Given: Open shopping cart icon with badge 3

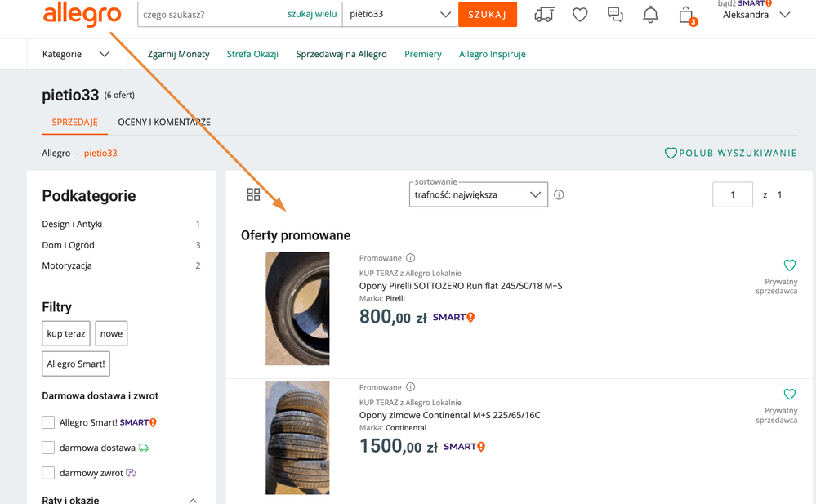Looking at the screenshot, I should (687, 15).
